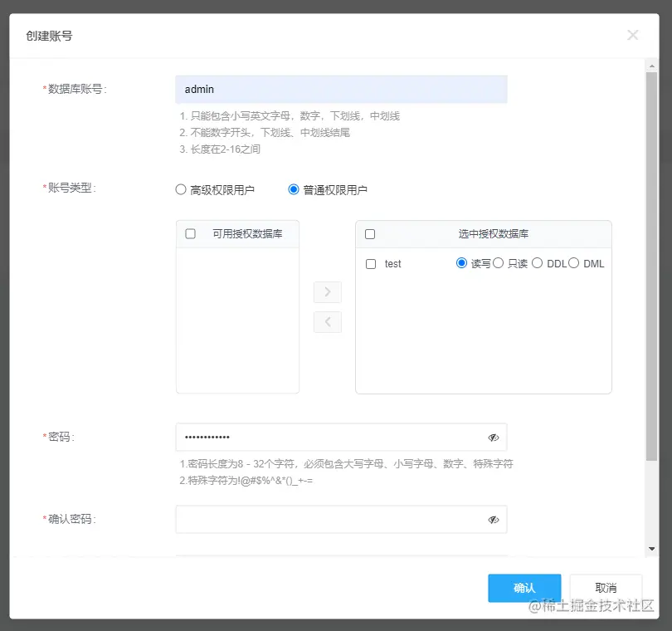Image resolution: width=672 pixels, height=631 pixels.
Task: Click the hint 长度在2-16之间
Action: pos(220,149)
